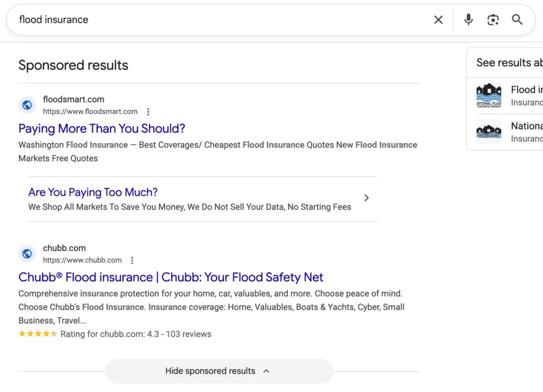543x392 pixels.
Task: Click the microphone icon for voice search
Action: [468, 20]
